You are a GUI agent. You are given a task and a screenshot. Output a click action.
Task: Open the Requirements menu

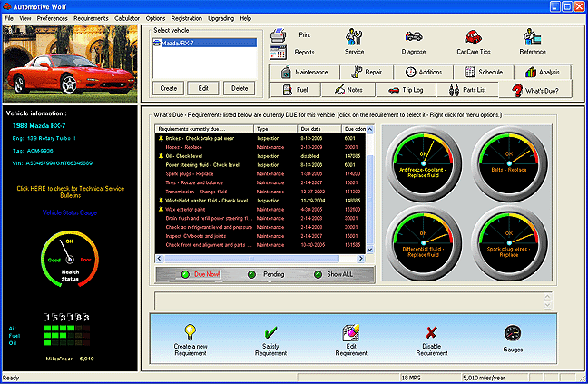point(91,17)
